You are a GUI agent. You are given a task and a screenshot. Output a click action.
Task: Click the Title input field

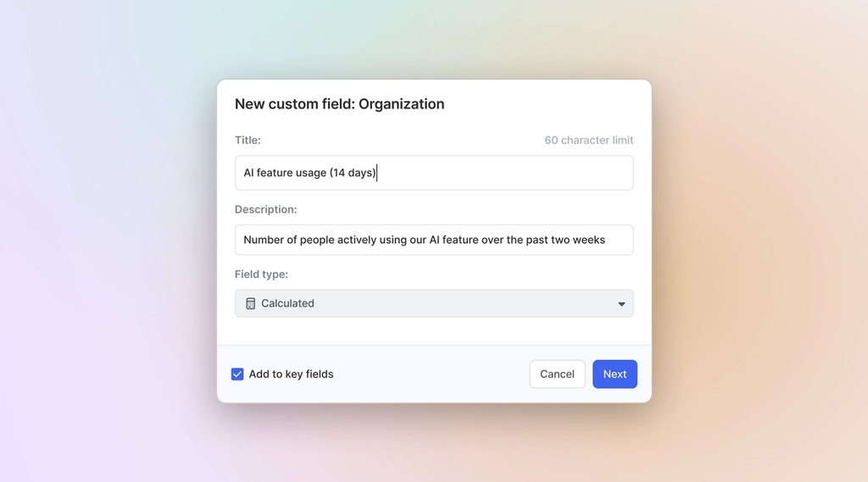(434, 173)
